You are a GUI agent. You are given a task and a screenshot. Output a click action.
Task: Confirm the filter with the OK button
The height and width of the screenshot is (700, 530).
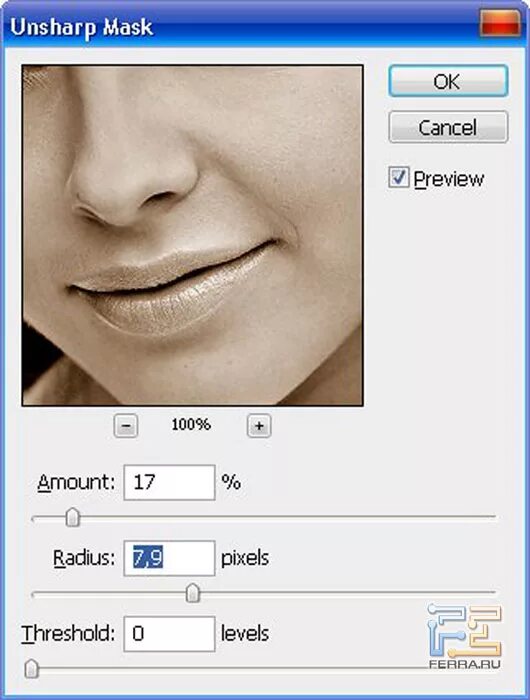coord(448,81)
